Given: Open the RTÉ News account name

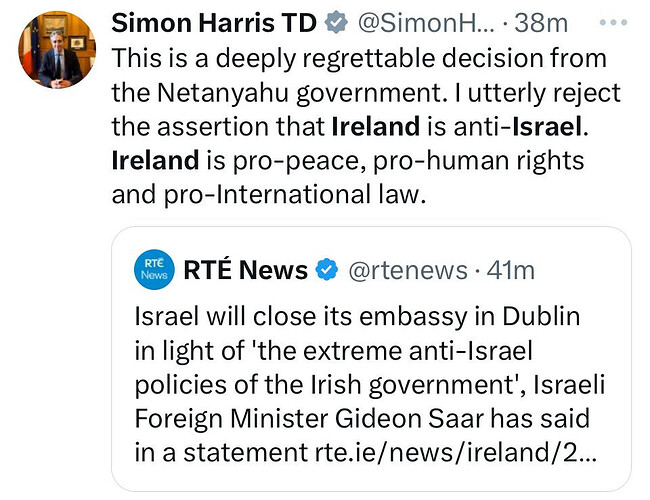Looking at the screenshot, I should 243,269.
